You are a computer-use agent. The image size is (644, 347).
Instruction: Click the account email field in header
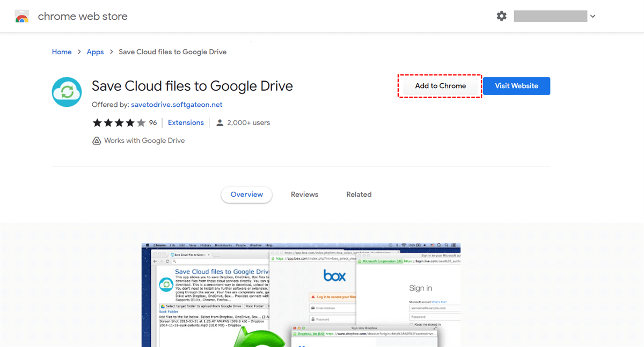tap(550, 16)
